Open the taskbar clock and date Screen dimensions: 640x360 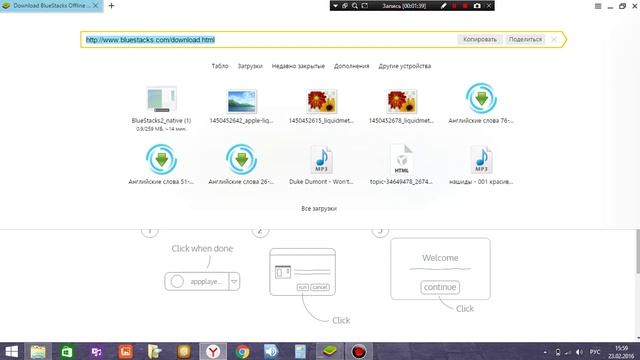click(621, 352)
